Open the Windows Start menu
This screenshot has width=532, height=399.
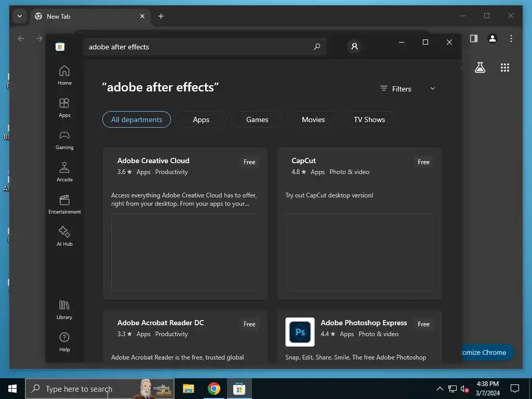12,389
